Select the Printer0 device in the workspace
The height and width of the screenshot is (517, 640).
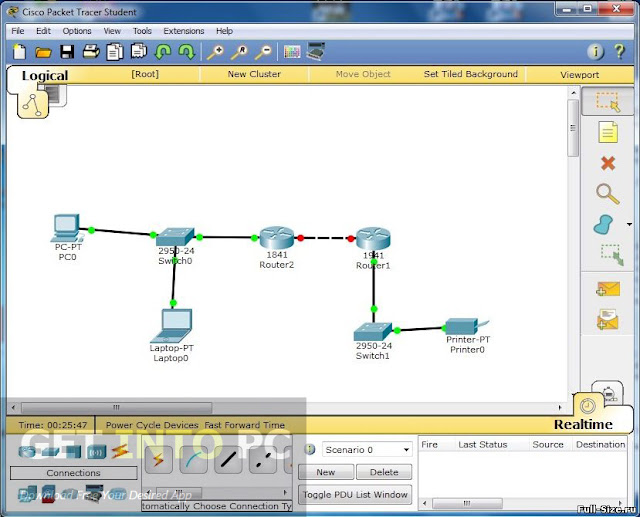pos(466,326)
